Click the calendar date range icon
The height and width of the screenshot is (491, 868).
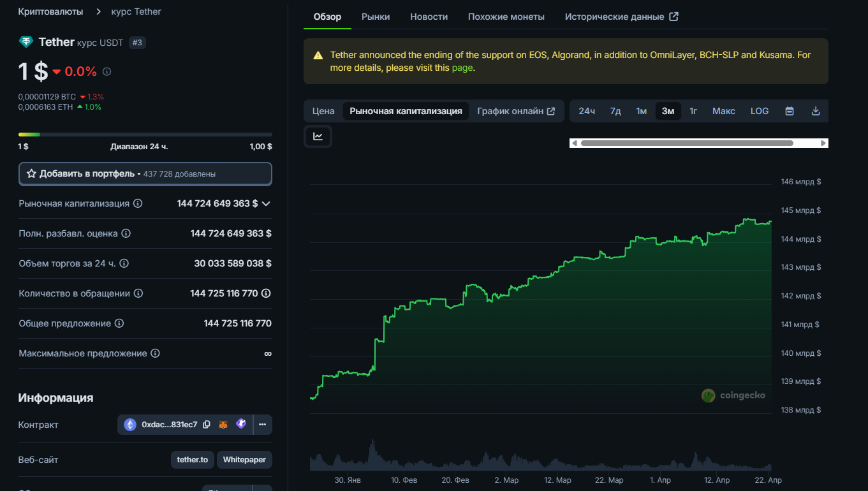(790, 111)
